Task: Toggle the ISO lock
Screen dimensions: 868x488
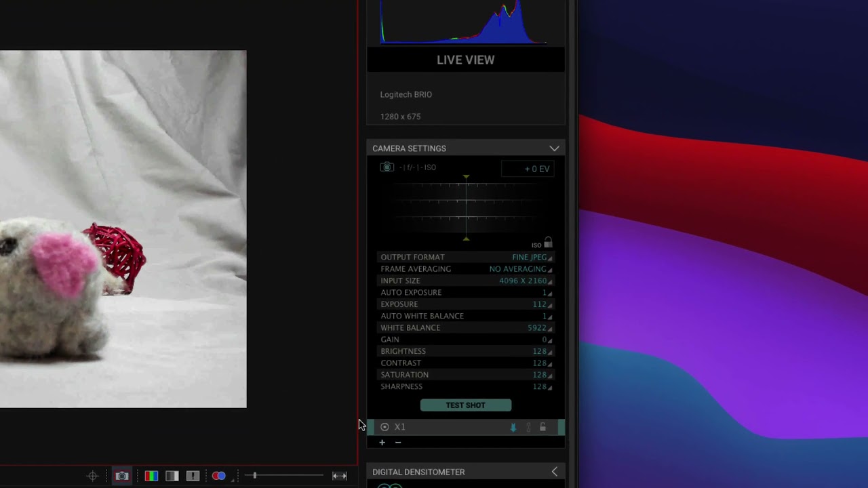Action: coord(548,243)
